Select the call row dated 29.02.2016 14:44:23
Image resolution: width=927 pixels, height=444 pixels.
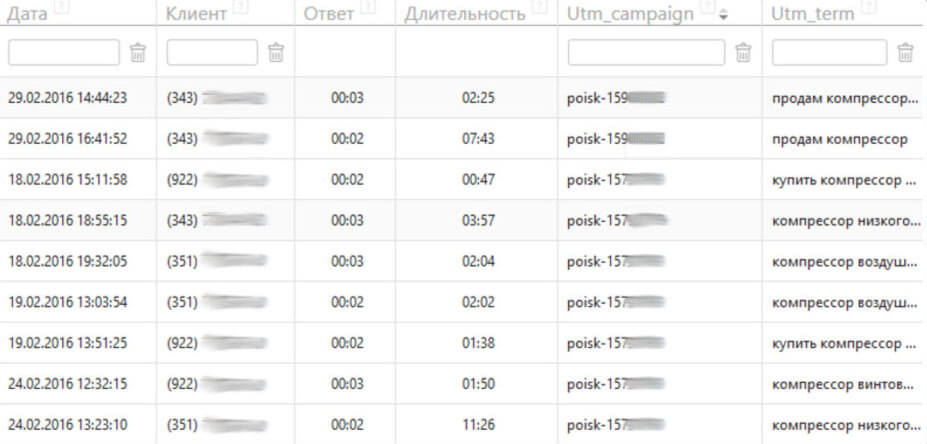click(464, 98)
